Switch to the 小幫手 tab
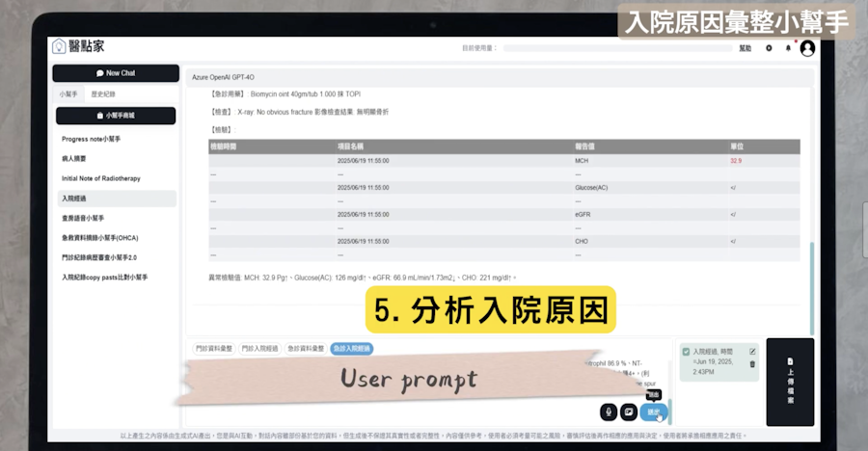The width and height of the screenshot is (868, 451). (68, 94)
